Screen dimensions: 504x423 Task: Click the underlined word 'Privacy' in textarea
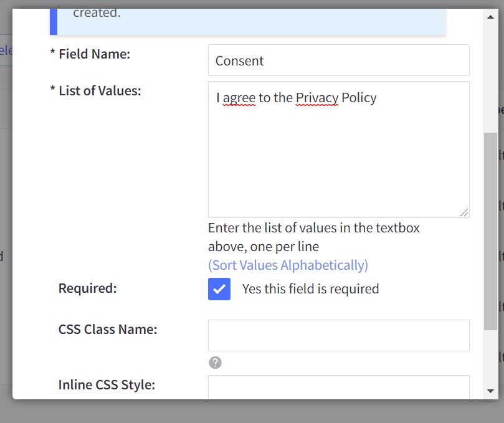pyautogui.click(x=317, y=98)
